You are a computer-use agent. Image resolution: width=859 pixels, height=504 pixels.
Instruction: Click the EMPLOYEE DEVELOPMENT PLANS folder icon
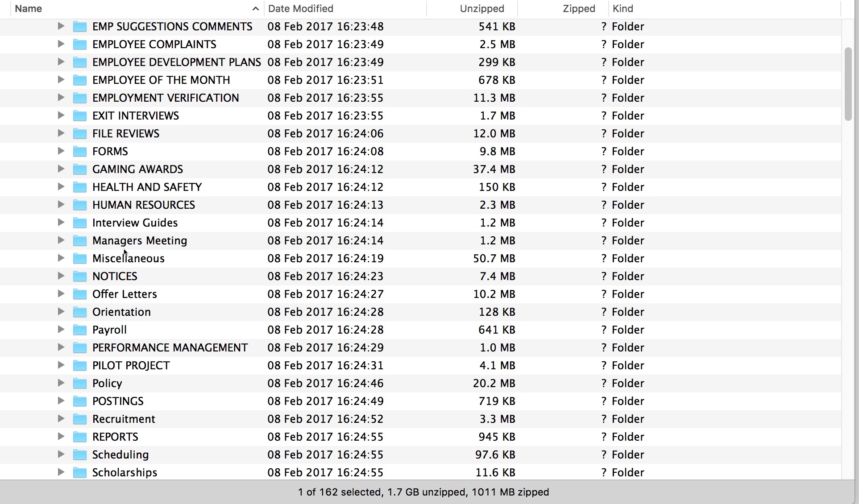coord(80,62)
